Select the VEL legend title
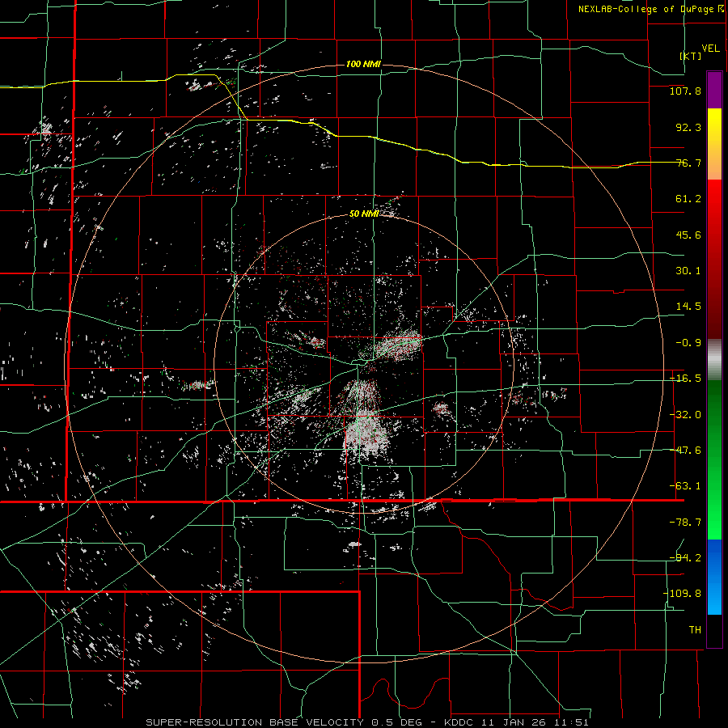Viewport: 728px width, 728px height. click(x=710, y=49)
